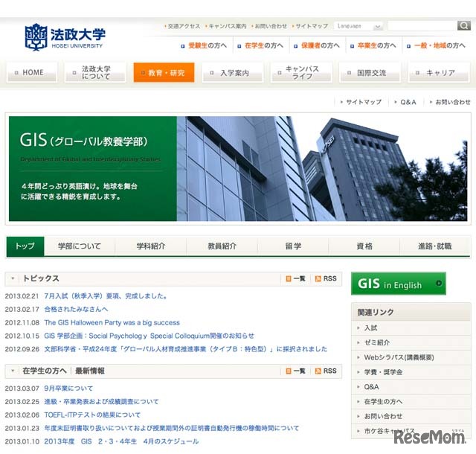The width and height of the screenshot is (476, 454).
Task: Open ゼミ紹介 in related links
Action: point(411,343)
